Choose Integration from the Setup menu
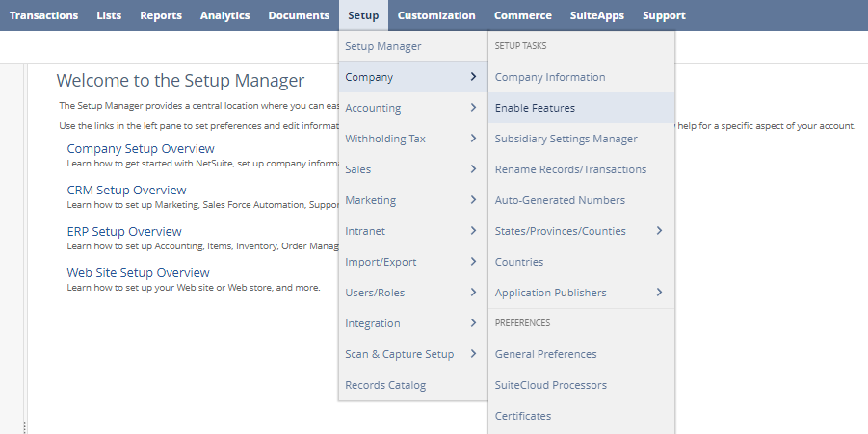This screenshot has height=434, width=868. coord(413,323)
